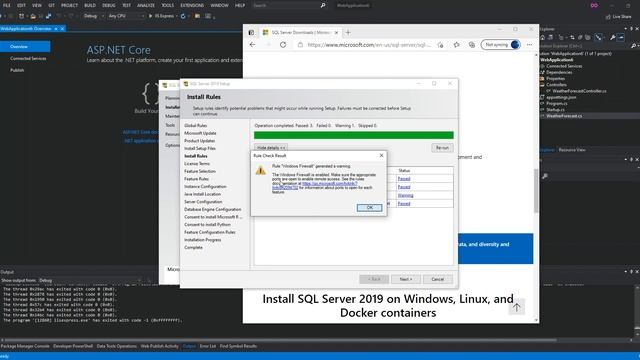
Task: Start the app with IIS Express run button
Action: click(161, 16)
